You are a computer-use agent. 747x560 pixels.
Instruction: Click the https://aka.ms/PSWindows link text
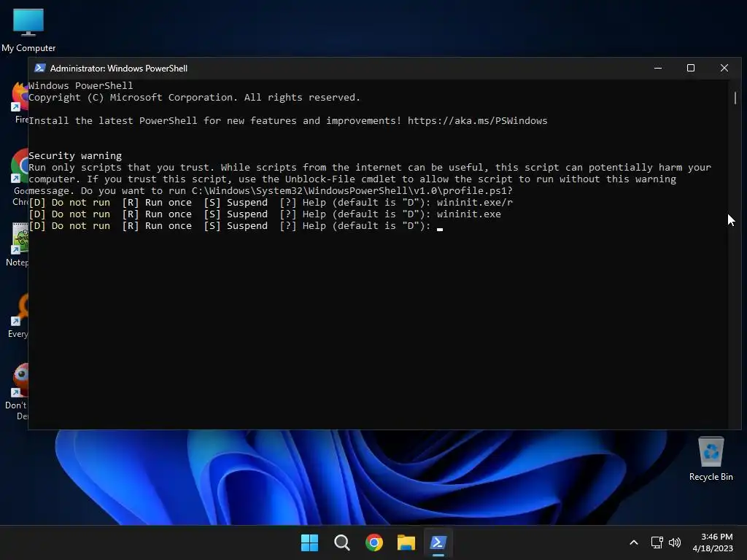477,121
